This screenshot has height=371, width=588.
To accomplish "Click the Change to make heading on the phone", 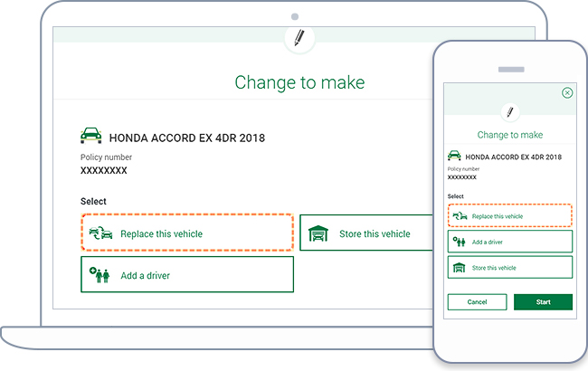I will pyautogui.click(x=510, y=135).
